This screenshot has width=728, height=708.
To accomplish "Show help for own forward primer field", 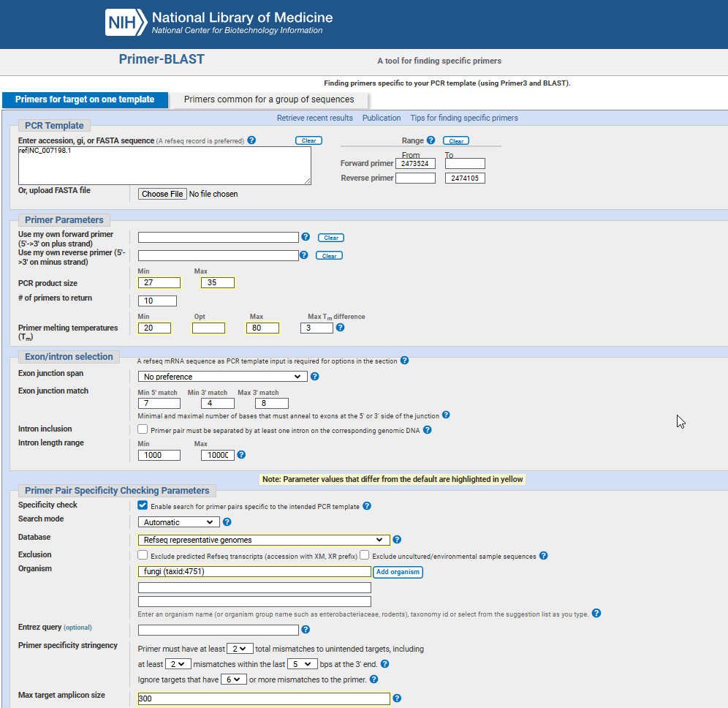I will click(x=306, y=237).
